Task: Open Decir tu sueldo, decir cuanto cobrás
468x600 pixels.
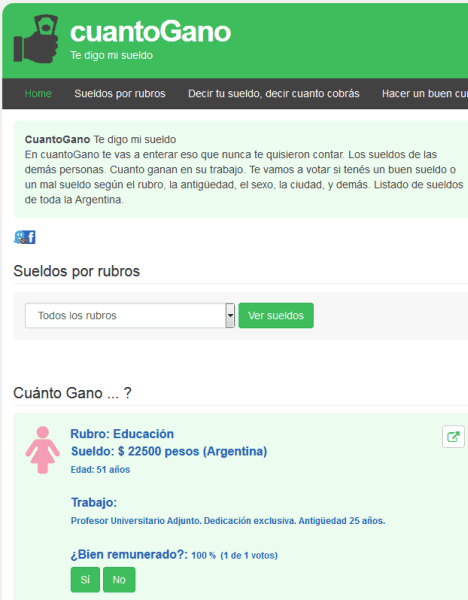Action: 274,93
